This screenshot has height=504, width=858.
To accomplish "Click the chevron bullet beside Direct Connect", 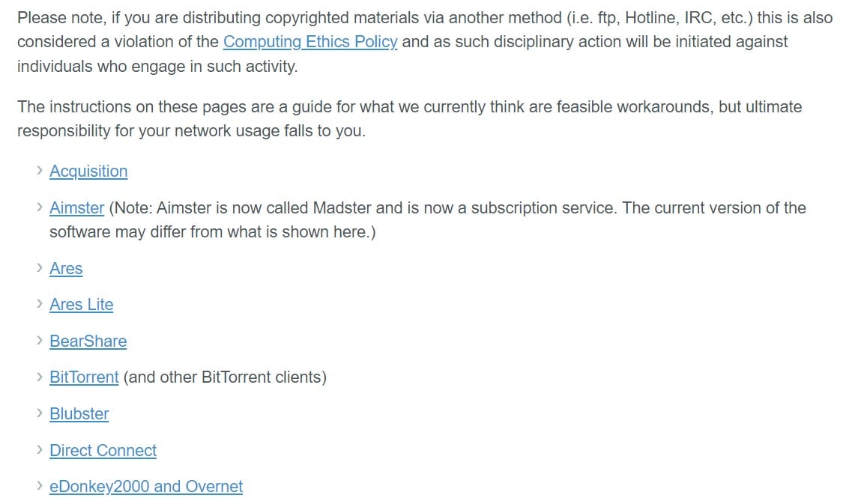I will tap(40, 450).
